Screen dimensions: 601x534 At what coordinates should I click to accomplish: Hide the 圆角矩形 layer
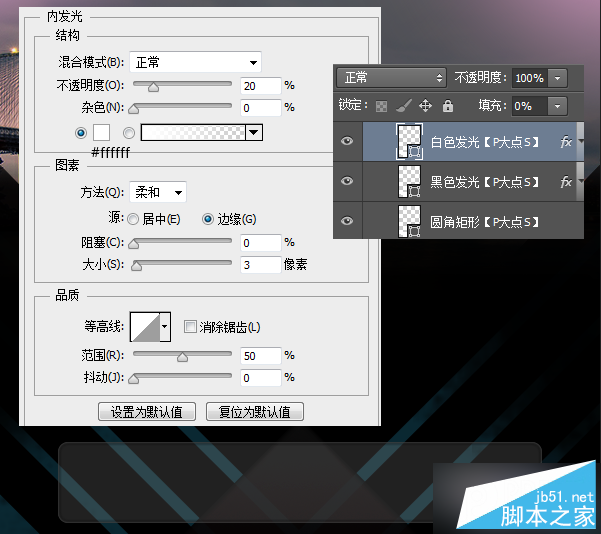point(347,220)
